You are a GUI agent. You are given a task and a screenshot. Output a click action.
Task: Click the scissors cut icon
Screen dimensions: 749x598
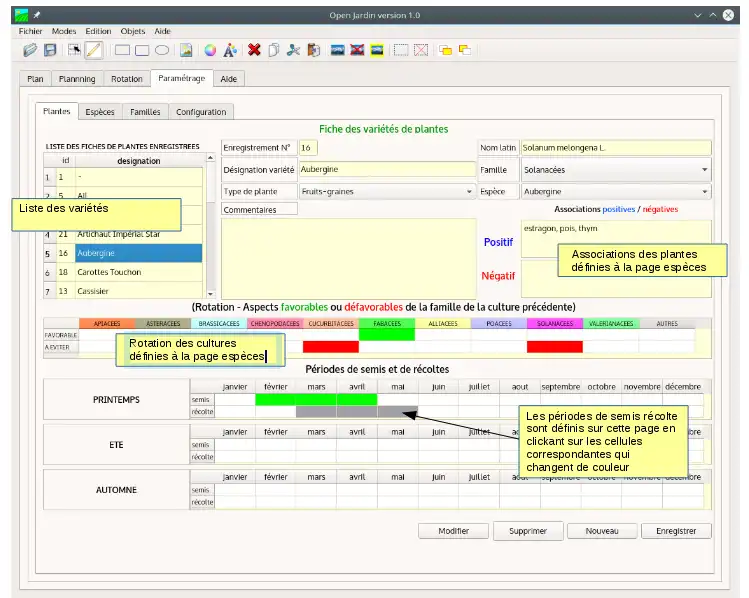click(x=293, y=49)
